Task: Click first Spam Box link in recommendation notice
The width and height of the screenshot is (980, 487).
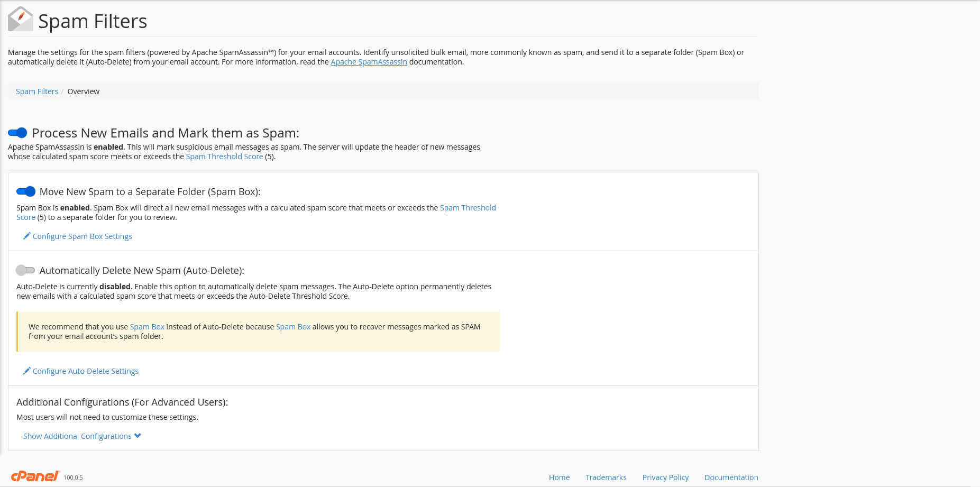Action: 147,327
